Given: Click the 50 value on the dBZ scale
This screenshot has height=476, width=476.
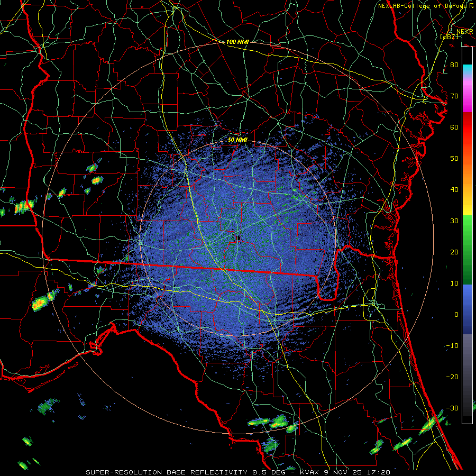Looking at the screenshot, I should (x=454, y=159).
